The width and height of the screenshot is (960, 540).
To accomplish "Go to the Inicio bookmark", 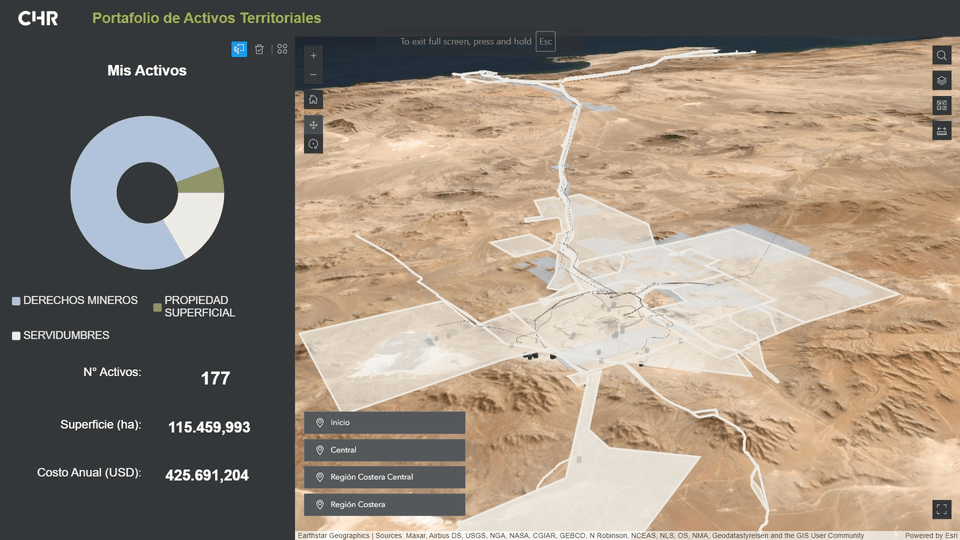I will (384, 423).
